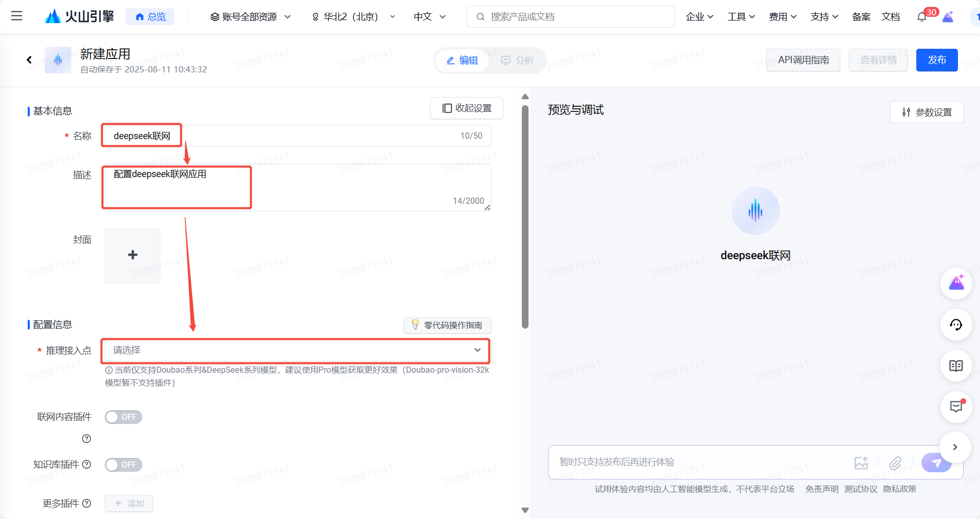This screenshot has width=980, height=519.
Task: Click the settings panel vertical scrollbar
Action: 525,217
